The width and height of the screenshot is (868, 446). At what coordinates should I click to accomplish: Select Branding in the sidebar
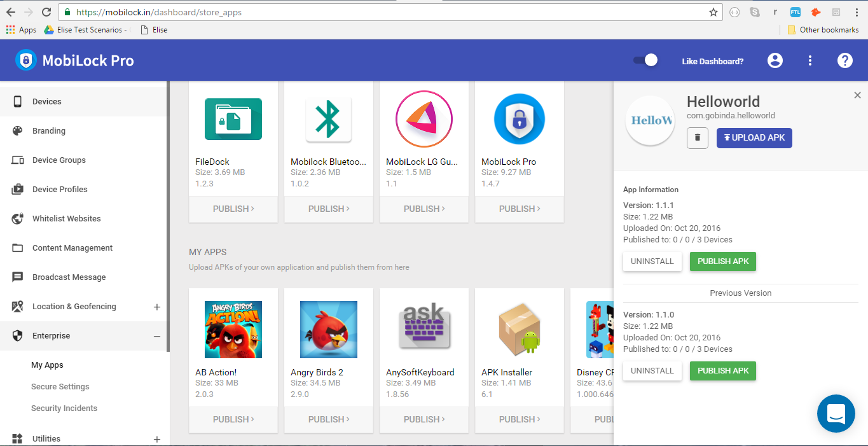[x=83, y=131]
